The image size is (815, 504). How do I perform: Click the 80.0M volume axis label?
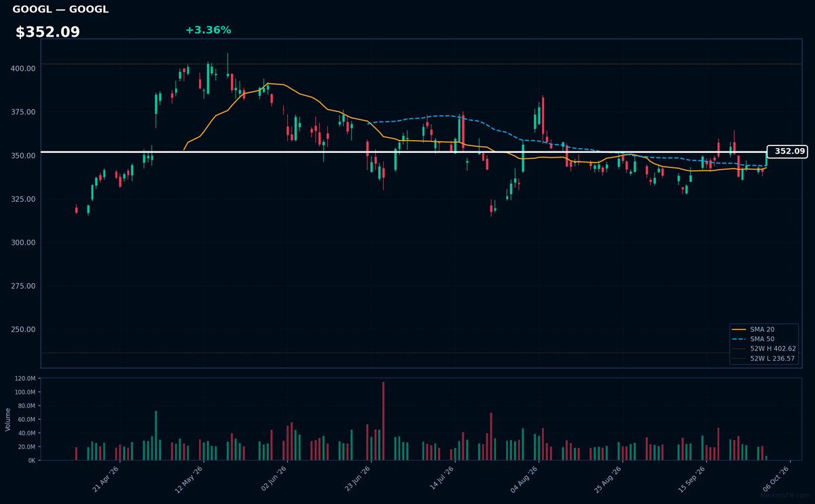pyautogui.click(x=27, y=406)
